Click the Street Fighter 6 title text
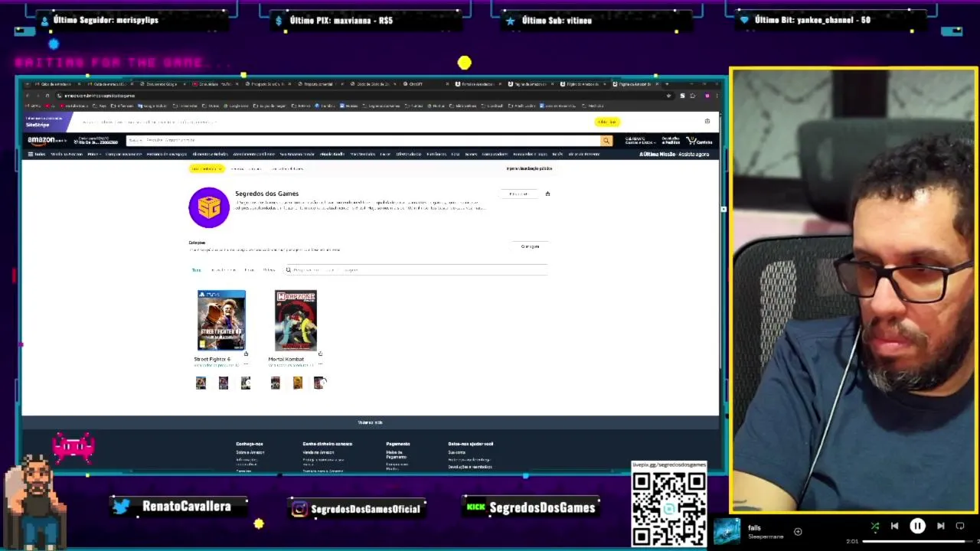Screen dimensions: 980x551 pos(212,360)
